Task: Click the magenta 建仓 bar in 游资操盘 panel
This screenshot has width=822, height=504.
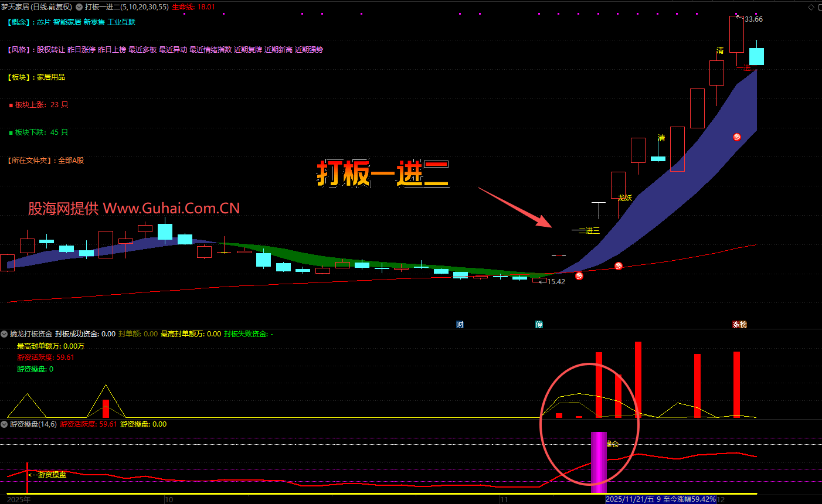Action: click(599, 462)
